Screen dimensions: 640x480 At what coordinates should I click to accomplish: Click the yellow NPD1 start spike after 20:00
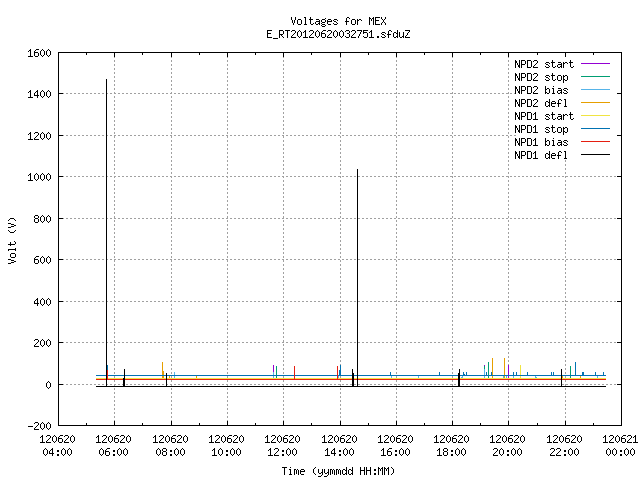click(520, 372)
